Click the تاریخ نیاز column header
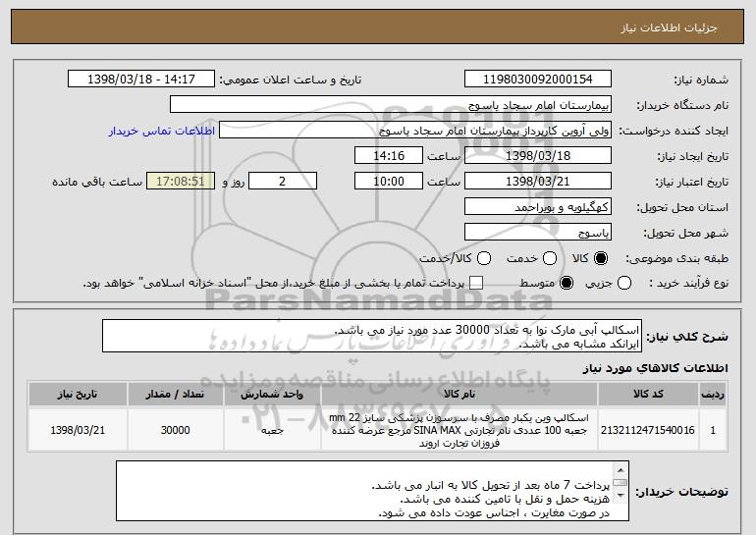The width and height of the screenshot is (756, 535). [x=78, y=395]
